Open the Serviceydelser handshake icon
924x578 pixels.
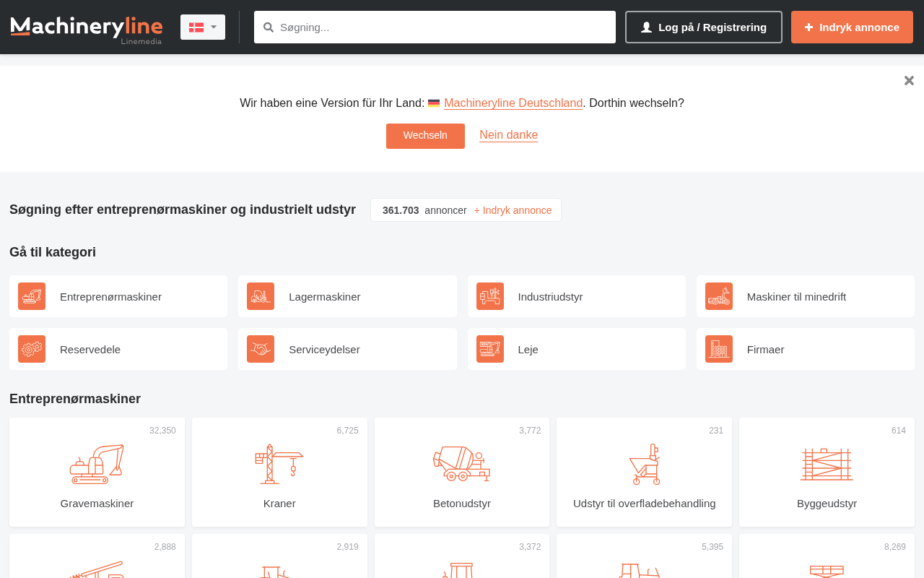261,349
